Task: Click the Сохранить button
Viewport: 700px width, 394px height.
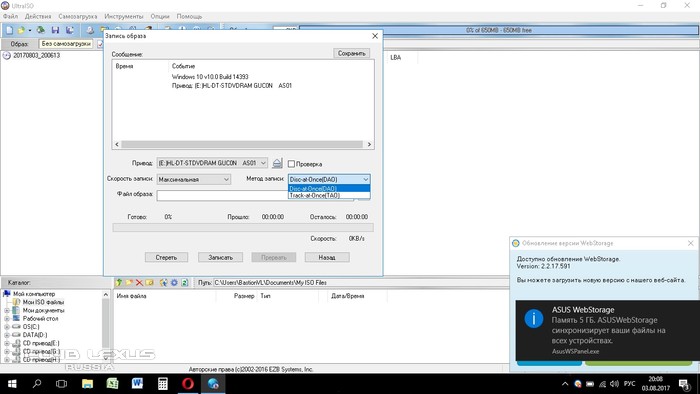Action: 351,53
